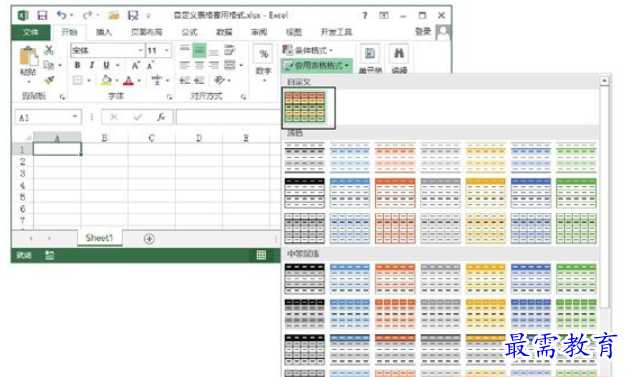Screen dimensions: 626x377
Task: Switch to the Review tab
Action: [259, 32]
